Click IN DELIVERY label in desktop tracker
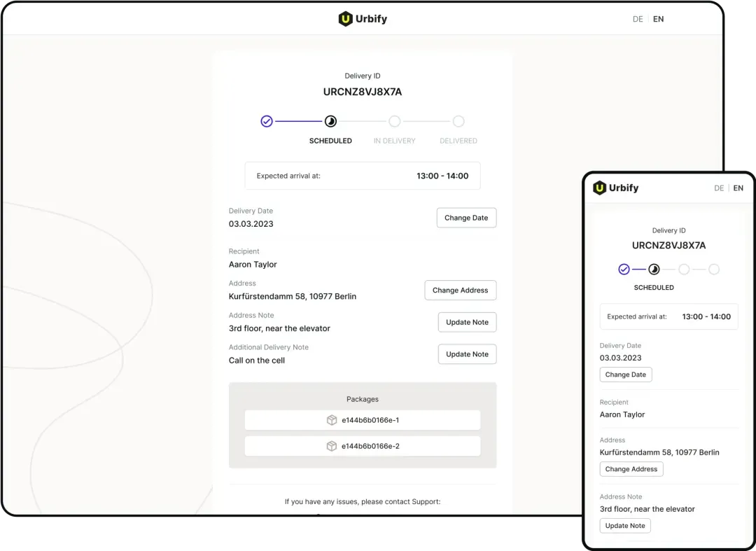The image size is (756, 551). pos(394,141)
